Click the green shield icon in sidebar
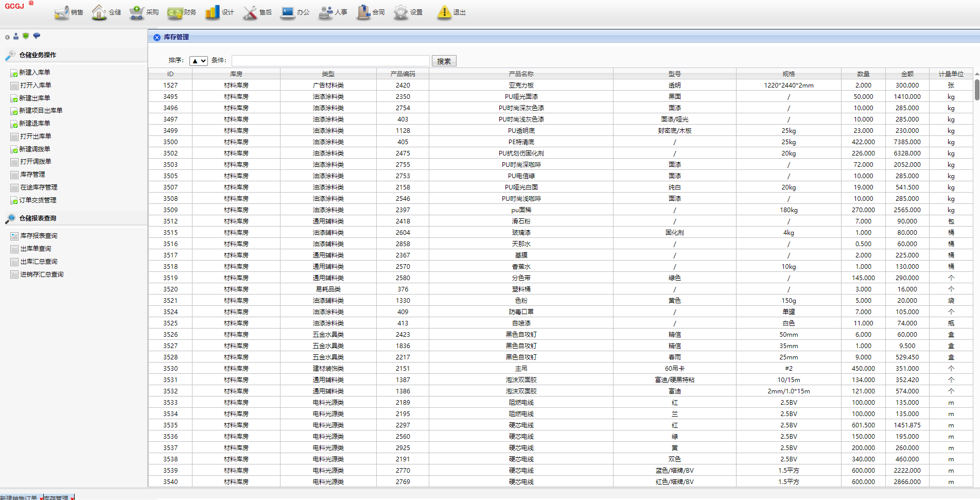This screenshot has height=500, width=980. coord(26,36)
